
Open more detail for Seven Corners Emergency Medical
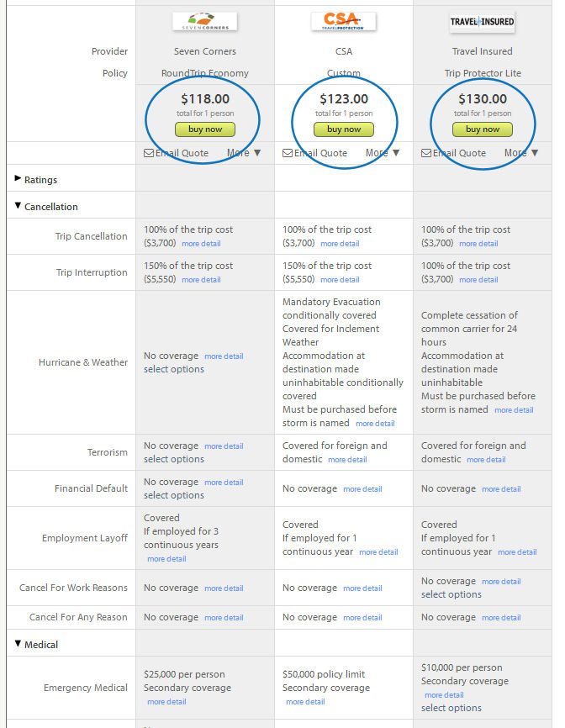click(x=166, y=702)
